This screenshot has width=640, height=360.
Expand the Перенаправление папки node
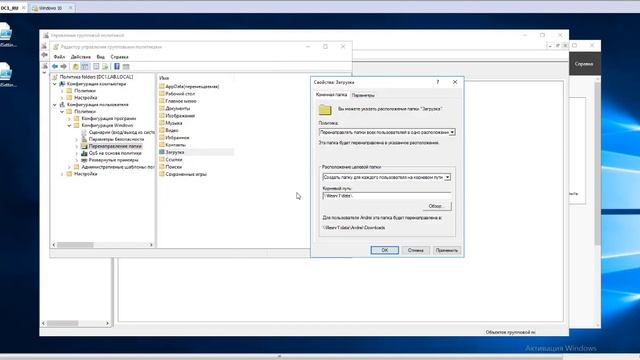click(77, 146)
